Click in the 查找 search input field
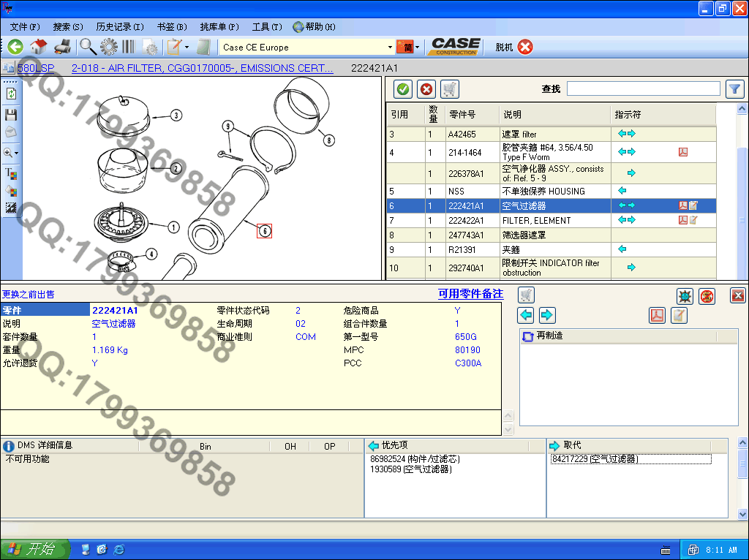This screenshot has height=560, width=749. tap(643, 88)
